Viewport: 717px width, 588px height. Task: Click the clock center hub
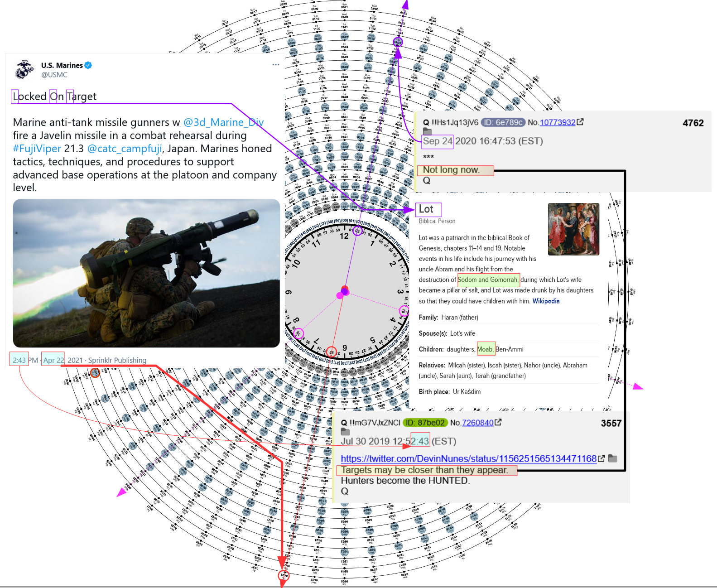point(345,291)
